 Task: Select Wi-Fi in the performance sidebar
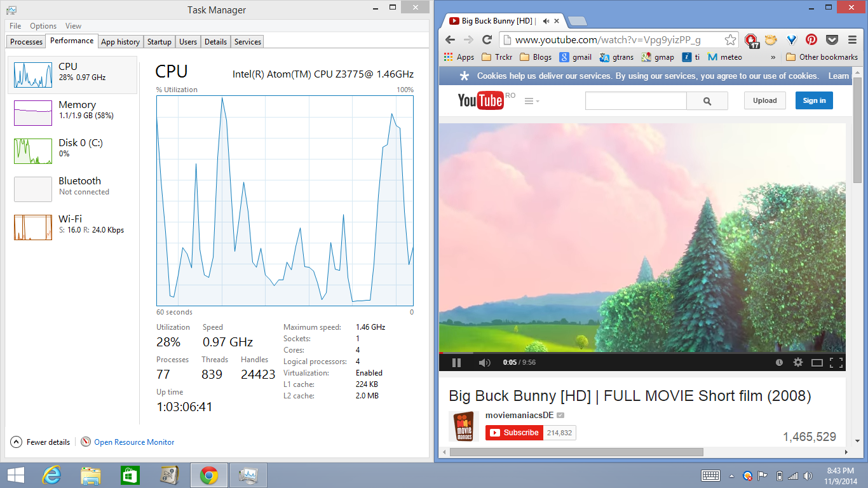72,227
